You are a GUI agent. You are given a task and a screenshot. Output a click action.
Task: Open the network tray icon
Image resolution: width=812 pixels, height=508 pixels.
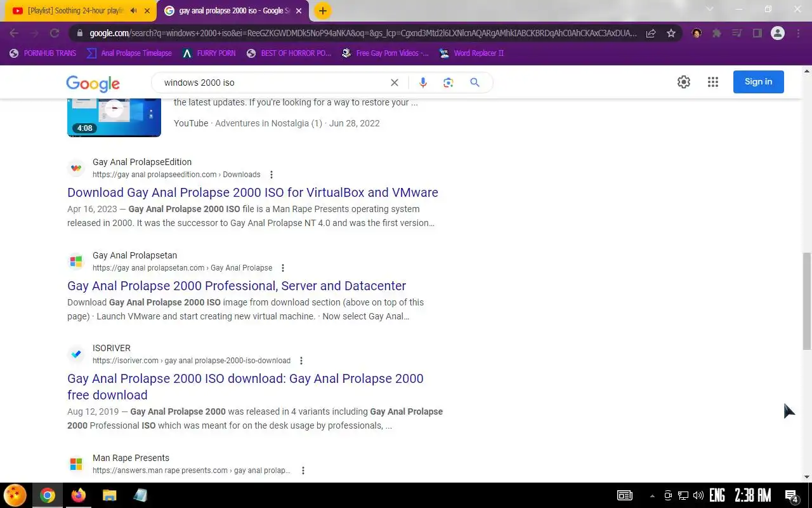pyautogui.click(x=683, y=495)
